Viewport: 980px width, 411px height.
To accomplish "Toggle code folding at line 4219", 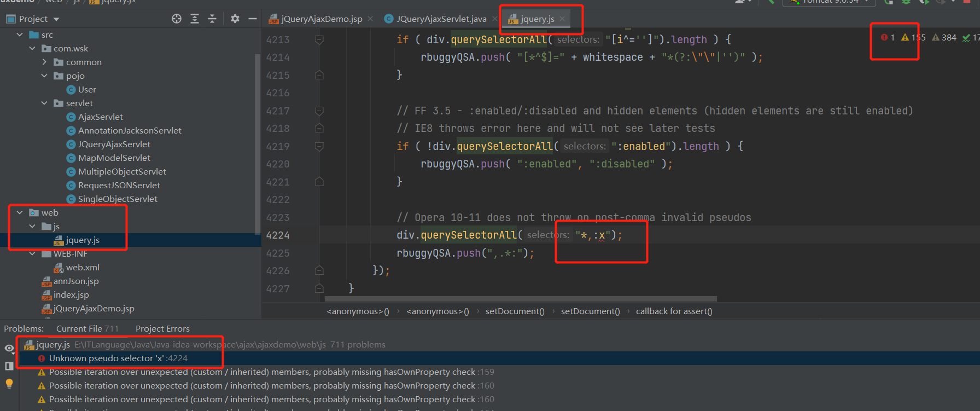I will [x=319, y=146].
